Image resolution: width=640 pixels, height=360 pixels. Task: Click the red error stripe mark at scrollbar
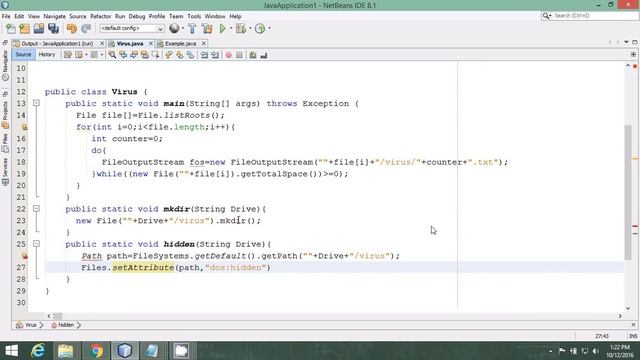[635, 227]
